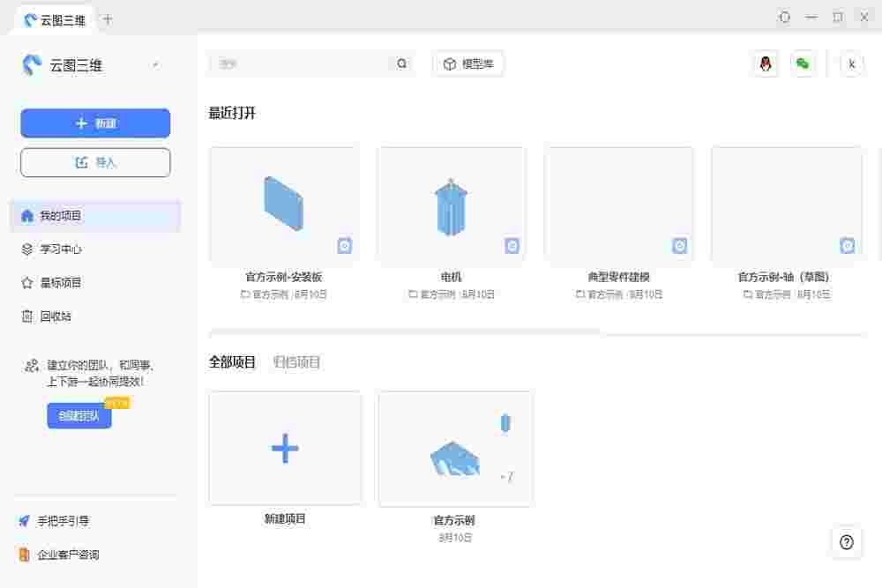Switch to 归档项目 archived projects tab
The width and height of the screenshot is (882, 588).
296,361
